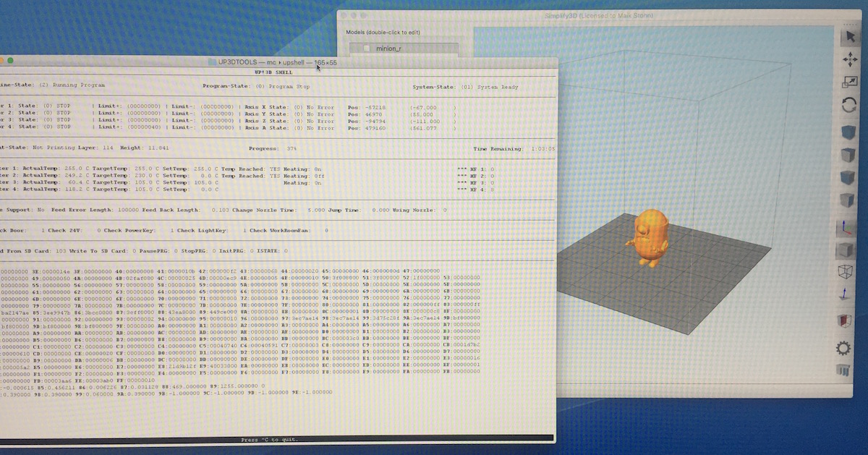Activate the Scale View tool icon

point(851,82)
